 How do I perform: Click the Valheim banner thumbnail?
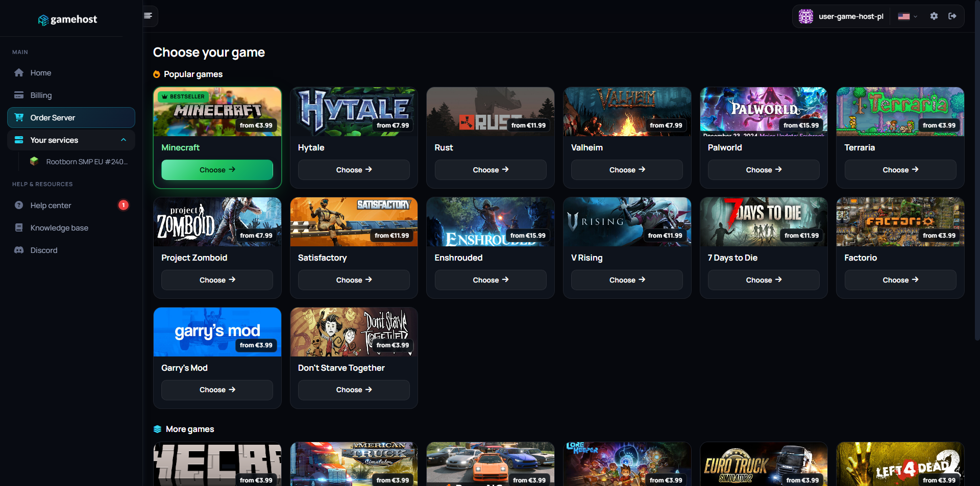click(627, 112)
